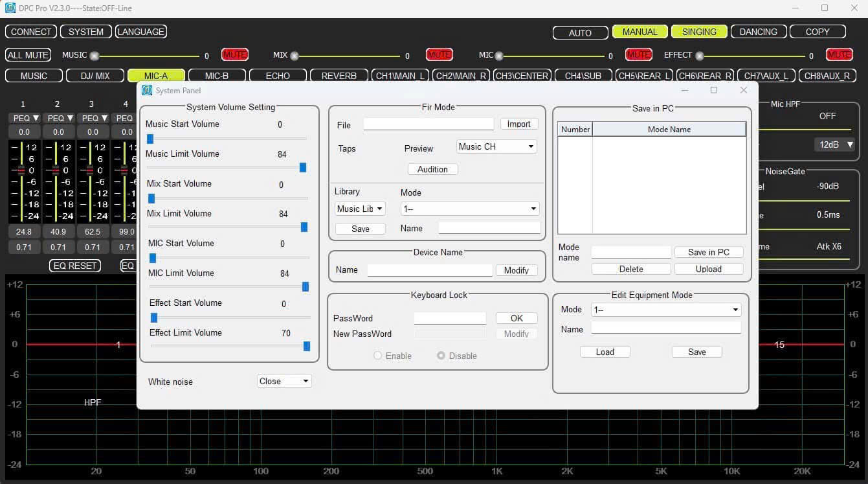The image size is (868, 484).
Task: Open the White noise dropdown
Action: (x=284, y=382)
